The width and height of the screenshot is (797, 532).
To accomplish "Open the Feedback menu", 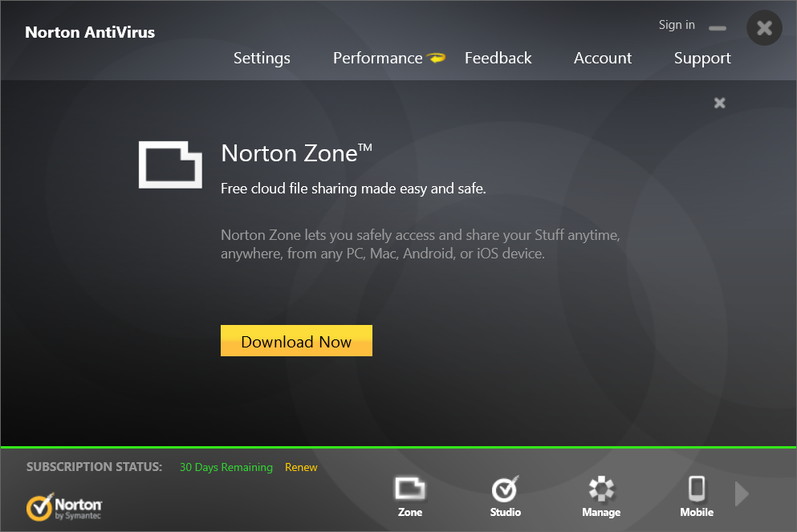I will (x=498, y=58).
